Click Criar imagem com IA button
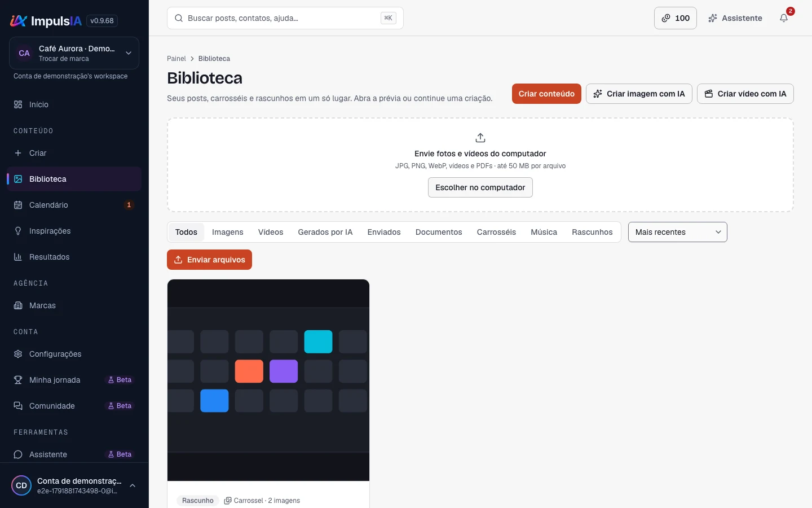The height and width of the screenshot is (508, 812). click(639, 94)
